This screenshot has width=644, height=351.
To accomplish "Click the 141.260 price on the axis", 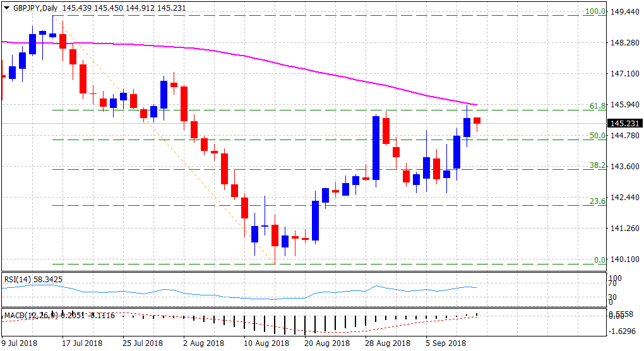I will (x=624, y=229).
